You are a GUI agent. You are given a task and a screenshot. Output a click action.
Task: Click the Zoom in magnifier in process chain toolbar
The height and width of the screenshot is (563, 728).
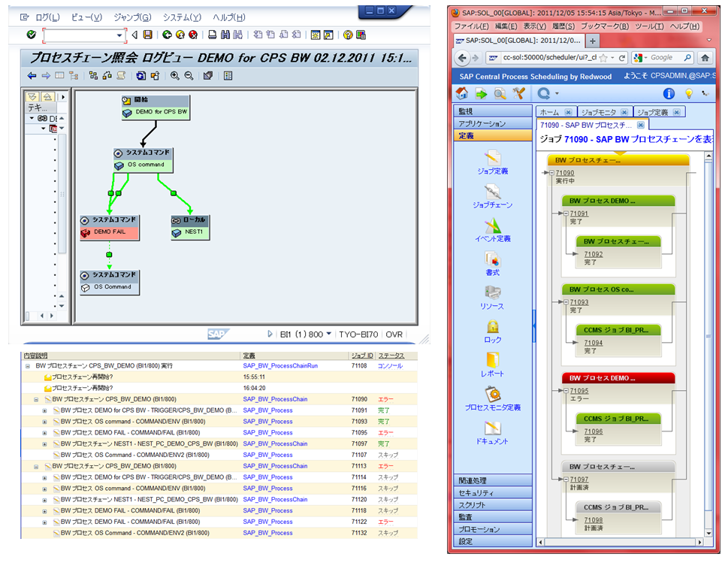click(174, 76)
